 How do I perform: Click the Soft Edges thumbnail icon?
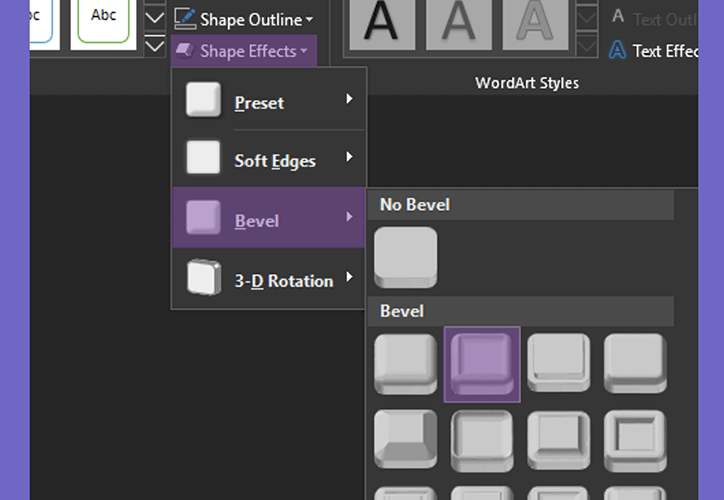coord(203,157)
